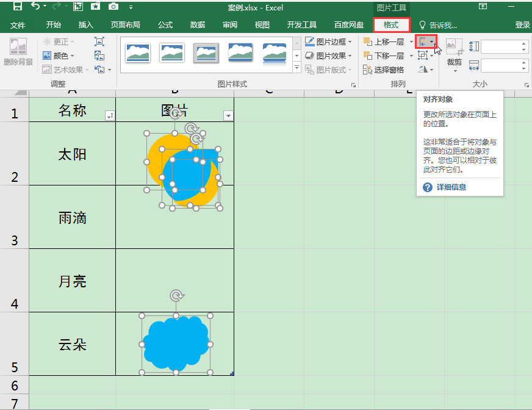
Task: Click the 裁剪 (Crop) picture icon
Action: (455, 47)
